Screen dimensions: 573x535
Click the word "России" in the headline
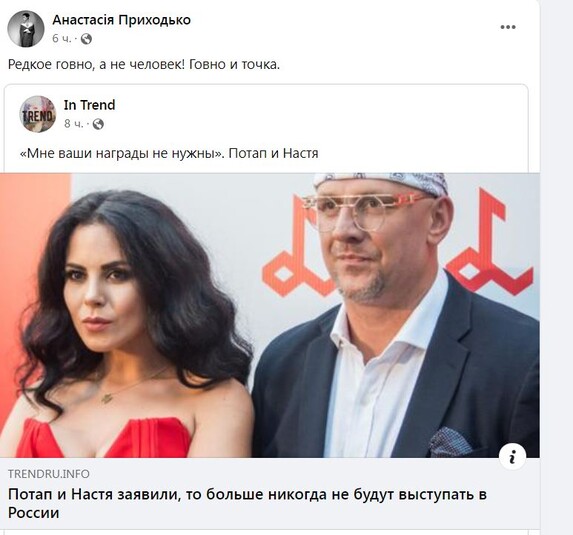[33, 513]
